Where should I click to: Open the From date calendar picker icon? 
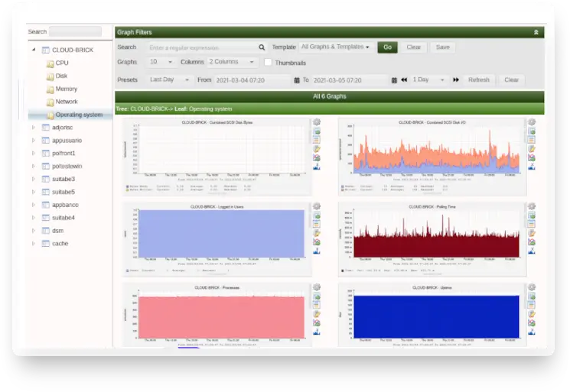point(297,79)
